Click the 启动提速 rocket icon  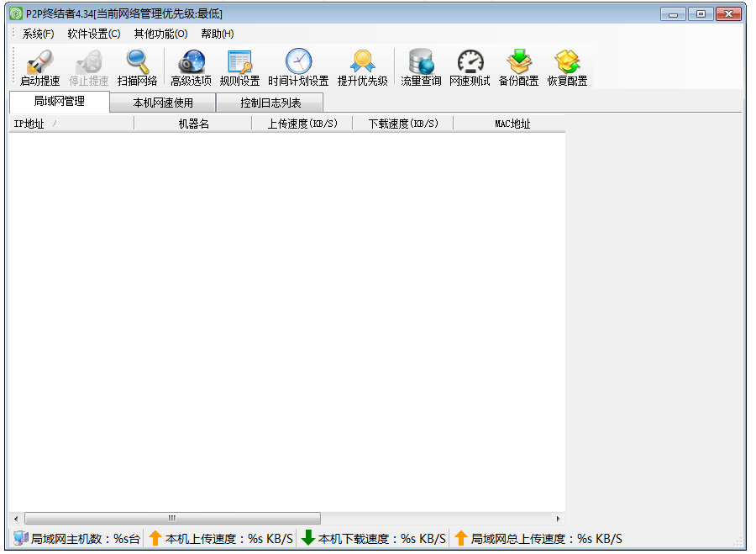40,61
